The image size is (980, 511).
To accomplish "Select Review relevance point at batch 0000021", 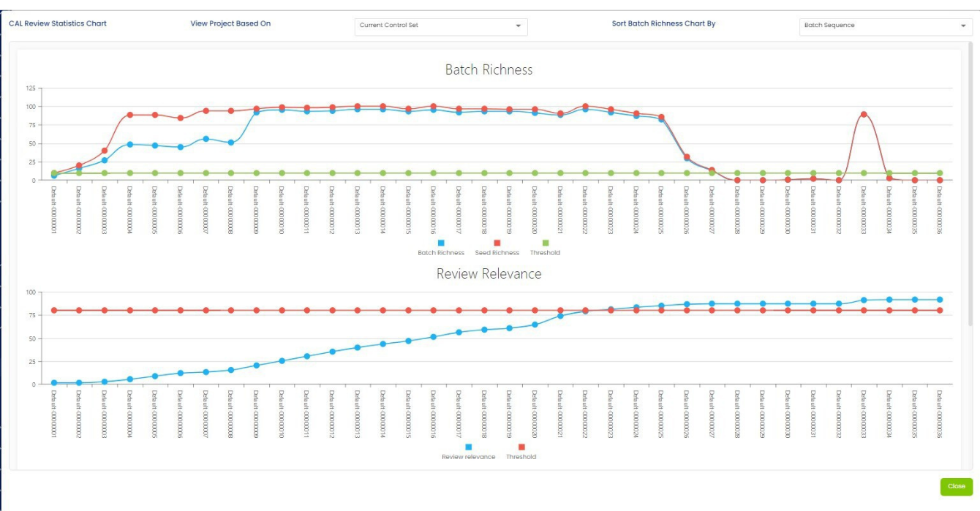I will point(560,316).
